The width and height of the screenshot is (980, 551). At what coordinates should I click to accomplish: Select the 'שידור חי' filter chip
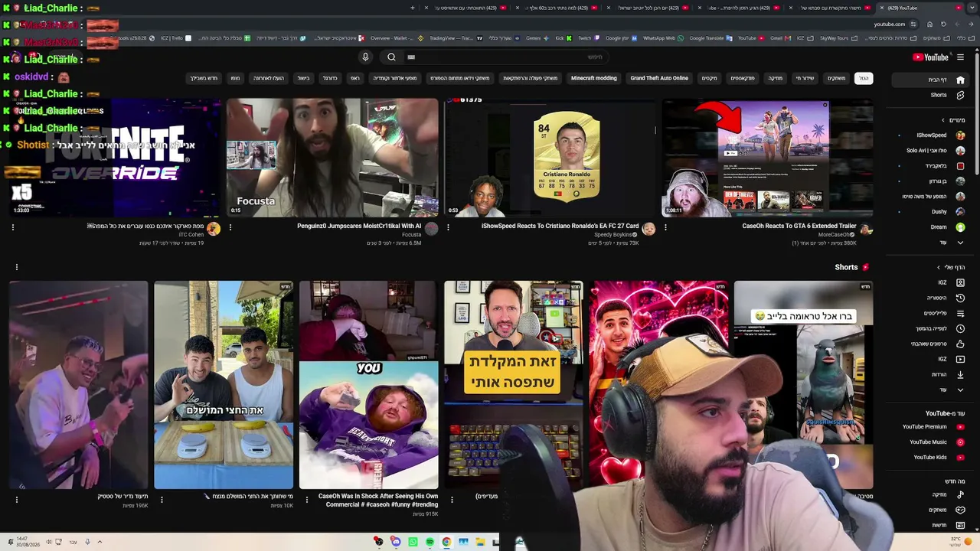(x=805, y=78)
